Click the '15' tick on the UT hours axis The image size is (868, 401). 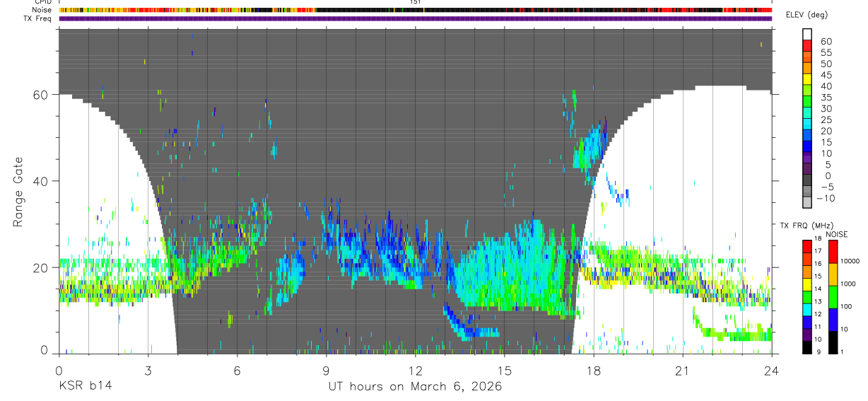tap(505, 370)
